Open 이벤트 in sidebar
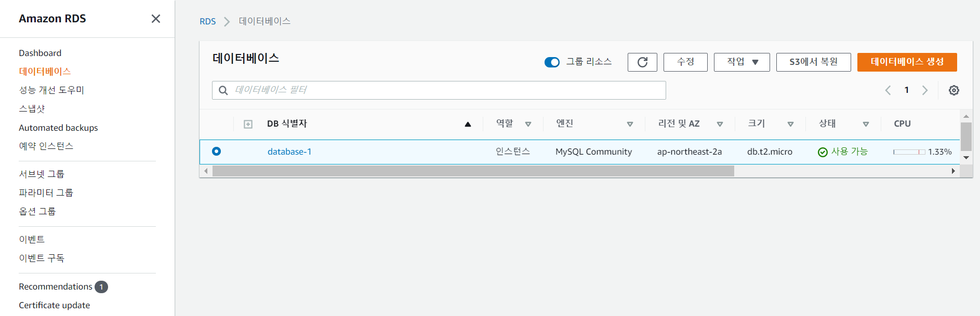Image resolution: width=980 pixels, height=316 pixels. [x=32, y=240]
